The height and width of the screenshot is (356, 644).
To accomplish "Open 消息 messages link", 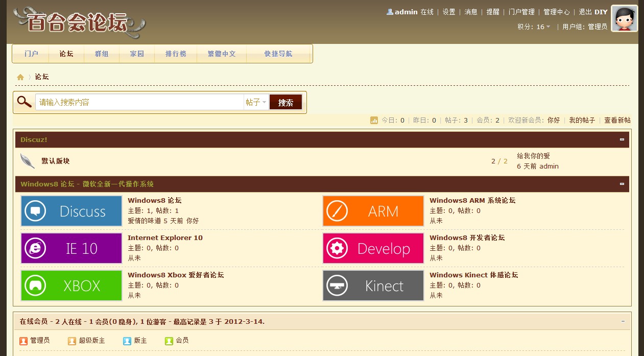I will 471,12.
